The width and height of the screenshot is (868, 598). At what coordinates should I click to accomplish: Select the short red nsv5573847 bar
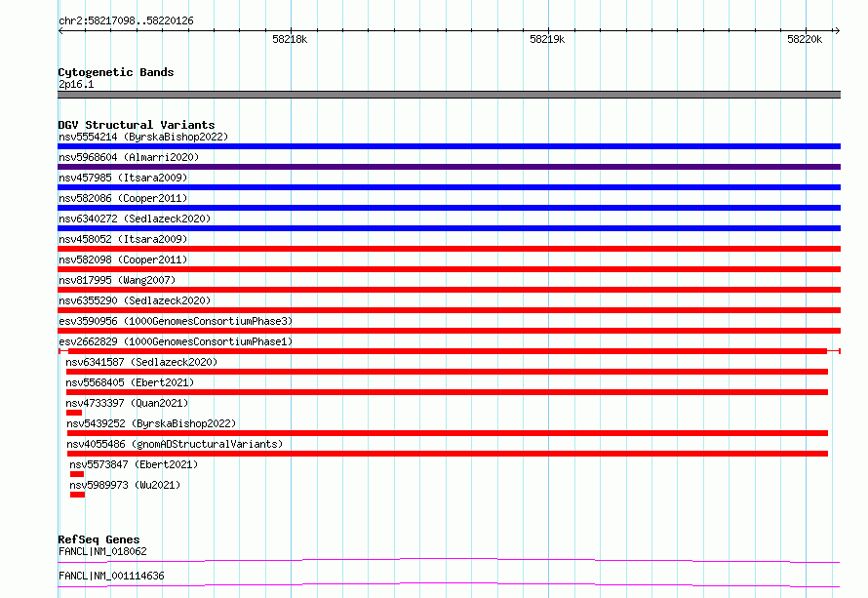[77, 474]
